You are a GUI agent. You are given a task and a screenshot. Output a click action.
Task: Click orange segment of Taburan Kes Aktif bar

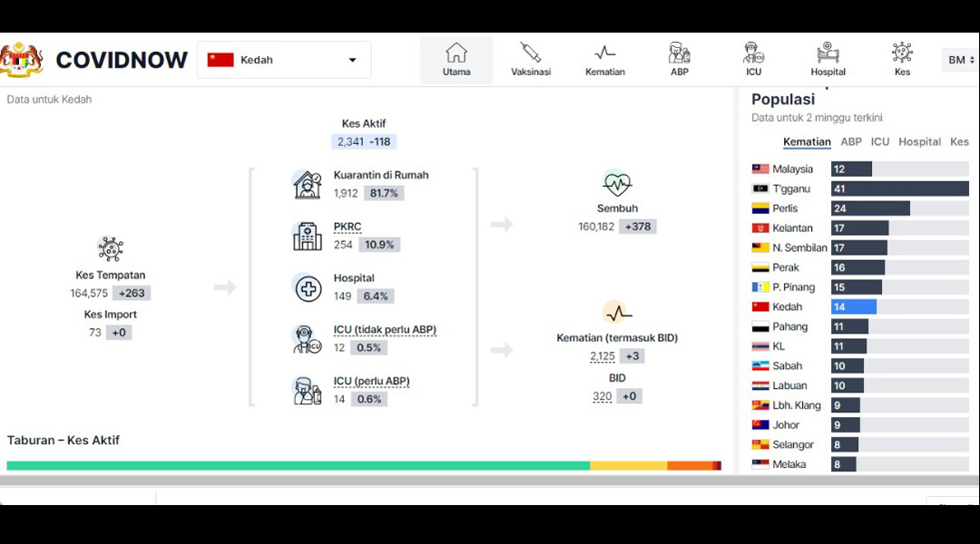(690, 465)
